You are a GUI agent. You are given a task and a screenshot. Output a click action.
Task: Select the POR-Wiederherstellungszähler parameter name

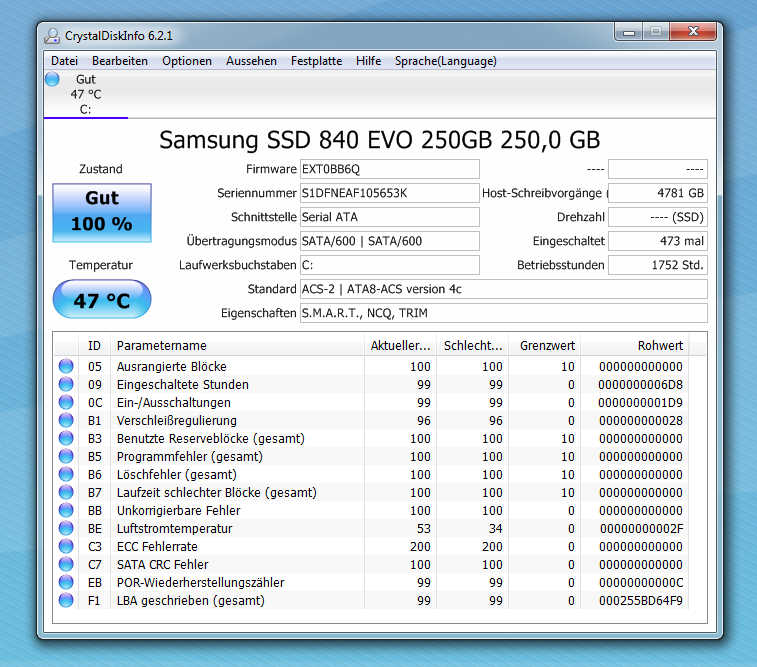click(x=200, y=583)
